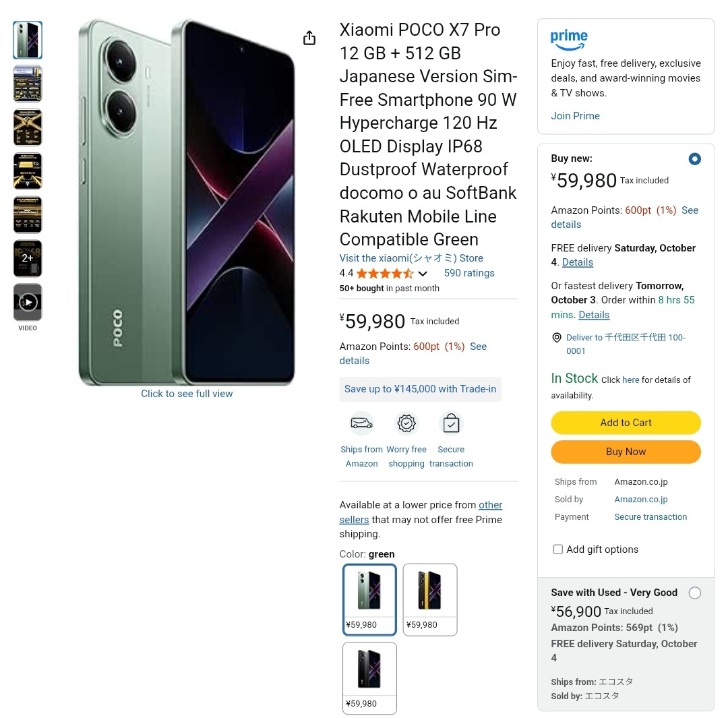The height and width of the screenshot is (718, 728).
Task: Select the Save with Used radio button
Action: pyautogui.click(x=694, y=593)
